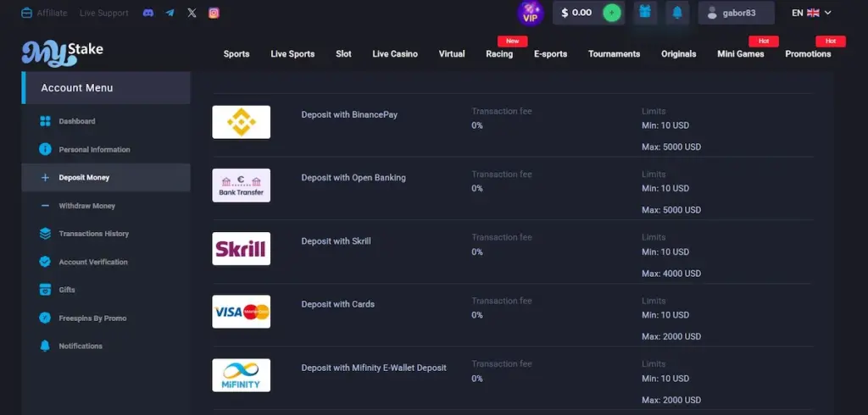This screenshot has height=415, width=868.
Task: Choose Deposit with Open Banking
Action: (x=353, y=178)
